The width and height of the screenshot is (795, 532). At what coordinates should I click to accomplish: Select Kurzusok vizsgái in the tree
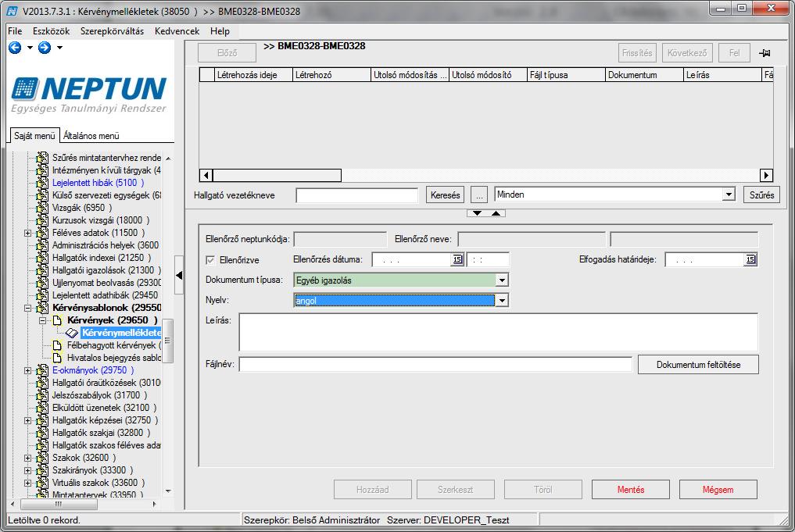click(x=100, y=220)
